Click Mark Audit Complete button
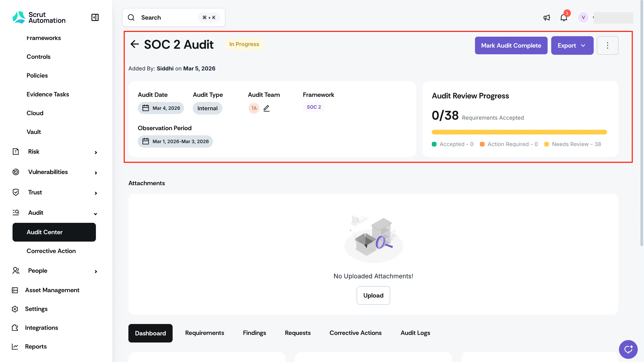The image size is (644, 362). click(x=511, y=45)
